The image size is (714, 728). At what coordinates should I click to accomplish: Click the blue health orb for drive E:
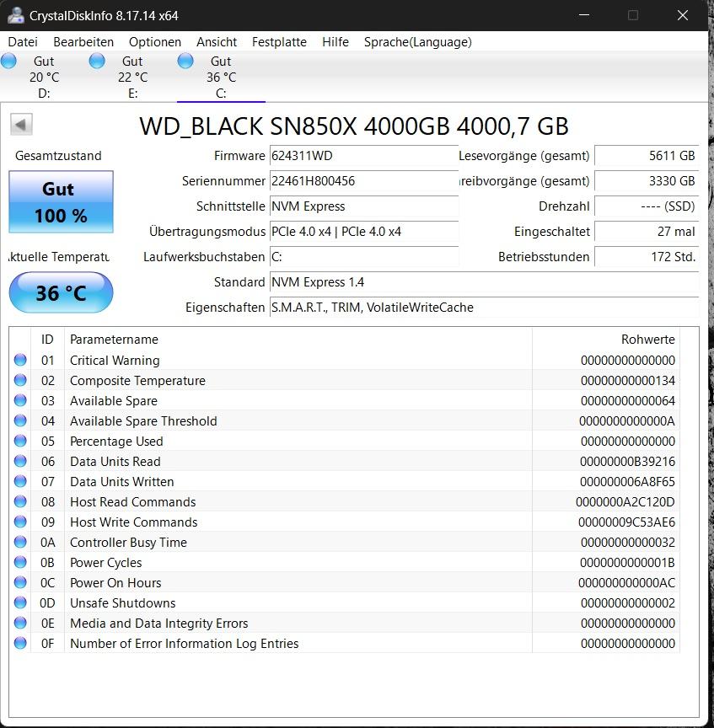tap(97, 61)
